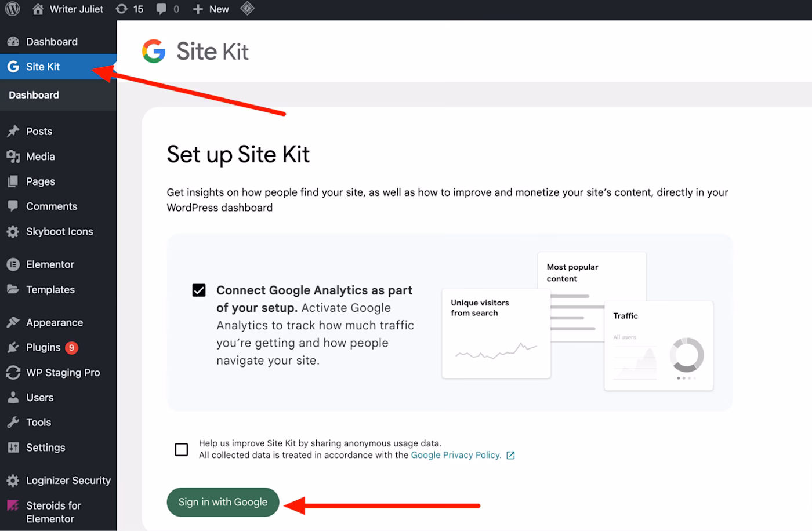Select Dashboard under the Site Kit menu
The width and height of the screenshot is (812, 531).
[34, 94]
